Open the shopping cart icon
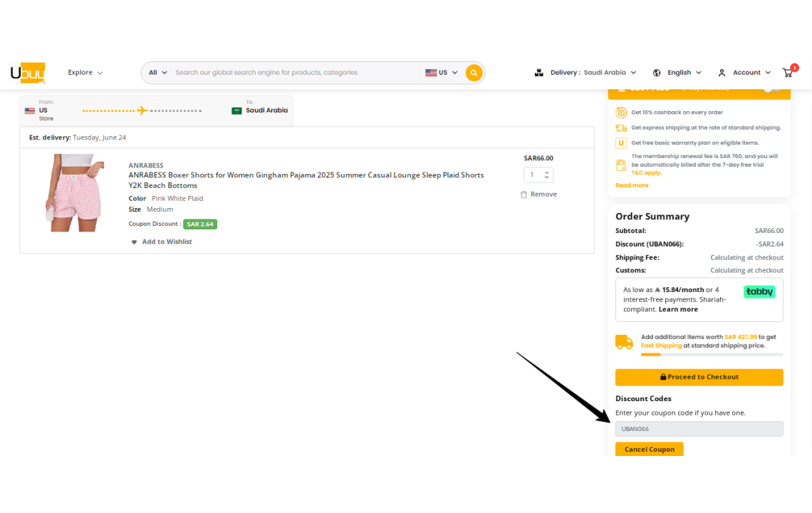The width and height of the screenshot is (812, 513). pyautogui.click(x=788, y=72)
